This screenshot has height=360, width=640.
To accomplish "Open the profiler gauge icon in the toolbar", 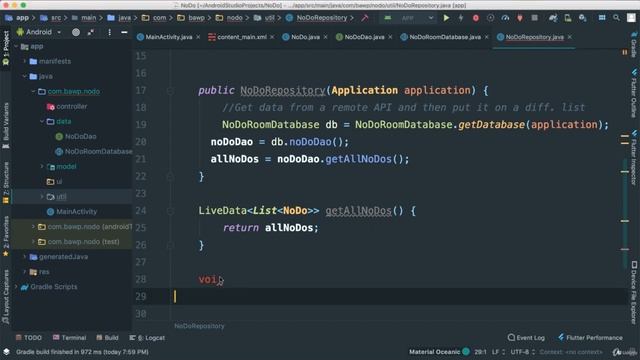I will click(505, 18).
